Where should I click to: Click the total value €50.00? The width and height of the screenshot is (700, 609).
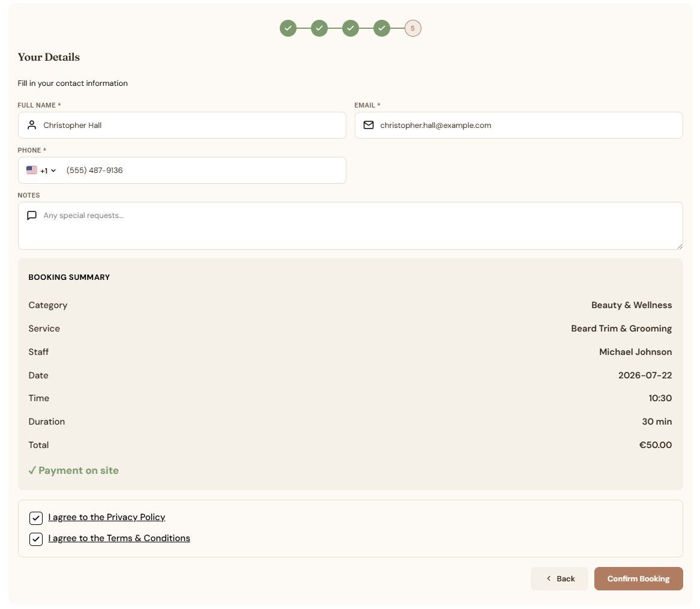(x=656, y=445)
